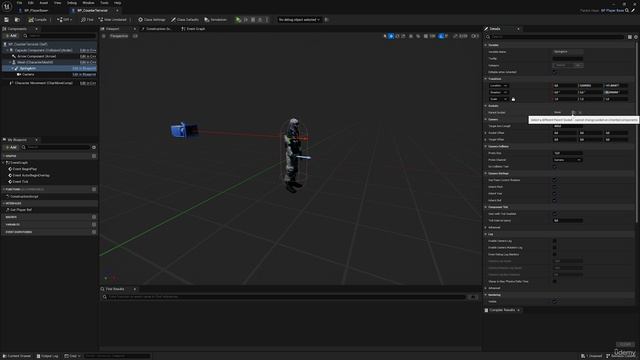Select Event BeginPlay in My Blueprint
The width and height of the screenshot is (640, 360).
(x=24, y=169)
